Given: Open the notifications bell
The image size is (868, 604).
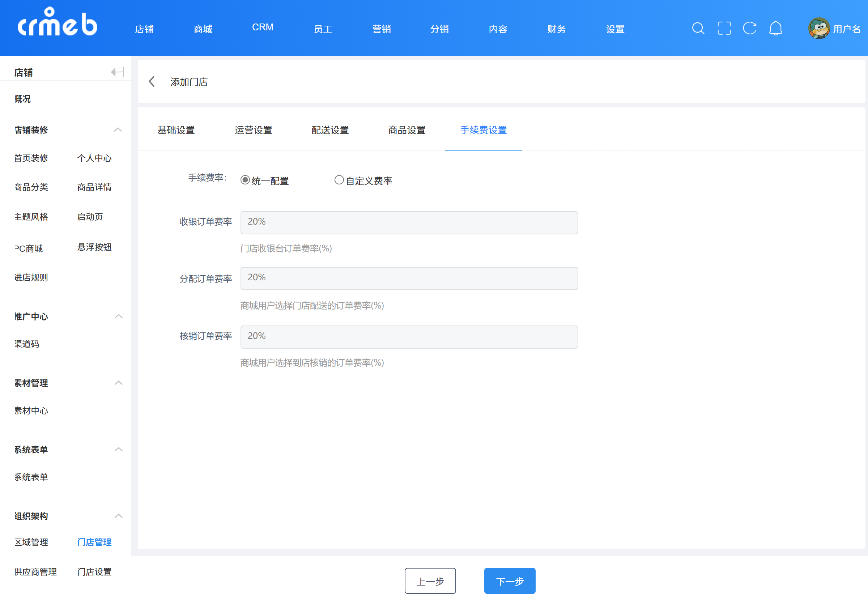Looking at the screenshot, I should coord(775,28).
